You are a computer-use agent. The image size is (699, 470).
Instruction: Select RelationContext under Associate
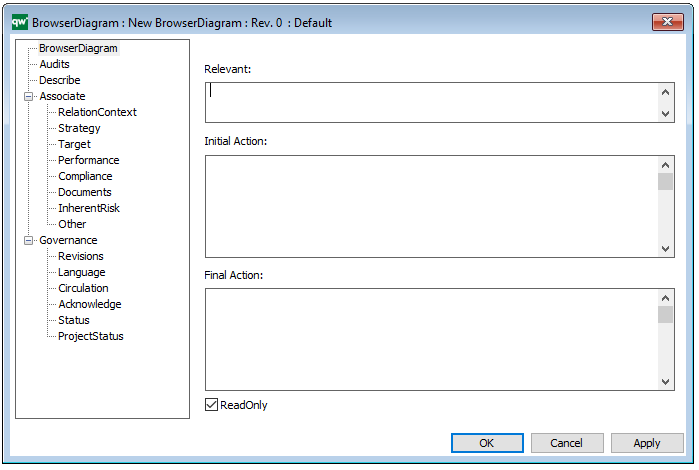[x=97, y=112]
